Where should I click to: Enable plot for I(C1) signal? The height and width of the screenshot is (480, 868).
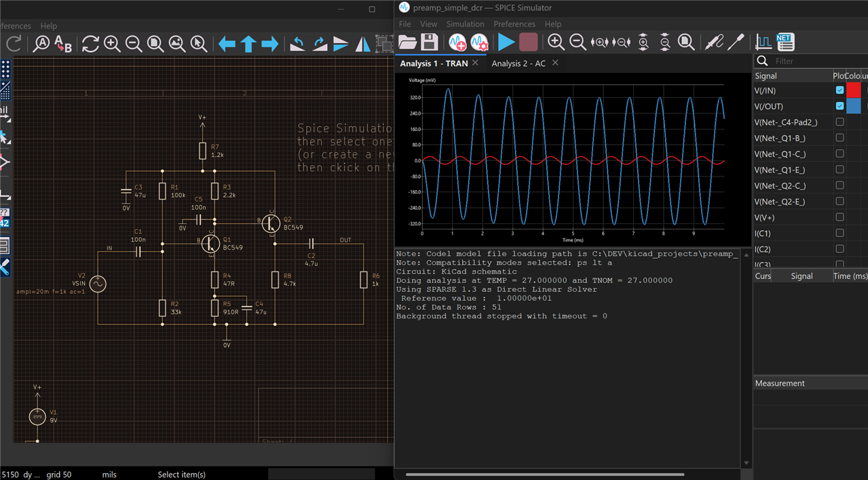(x=839, y=234)
